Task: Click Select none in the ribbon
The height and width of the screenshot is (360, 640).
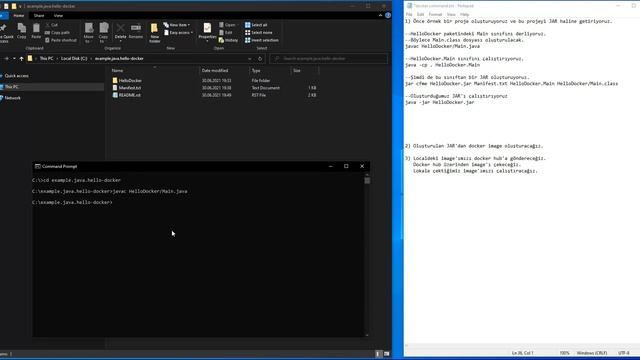Action: click(259, 33)
